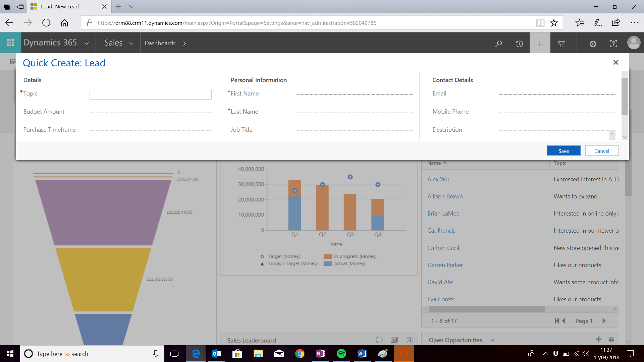Screen dimensions: 644x362
Task: Open Task View on taskbar
Action: click(174, 354)
